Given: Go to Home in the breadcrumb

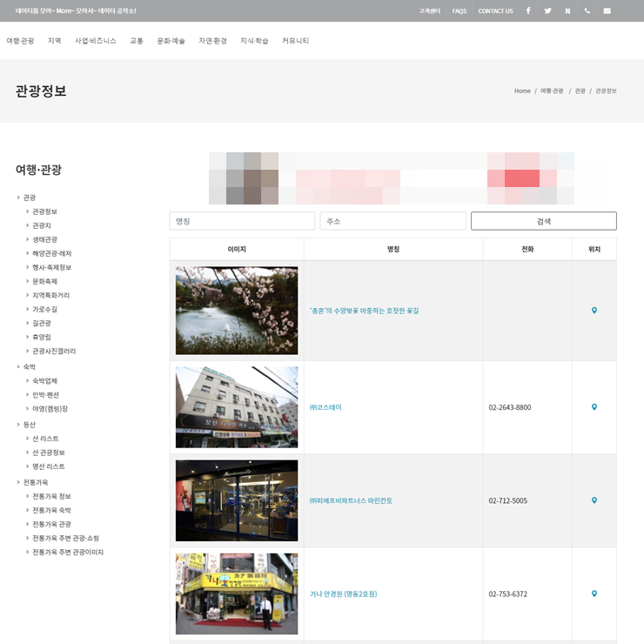Looking at the screenshot, I should 522,91.
